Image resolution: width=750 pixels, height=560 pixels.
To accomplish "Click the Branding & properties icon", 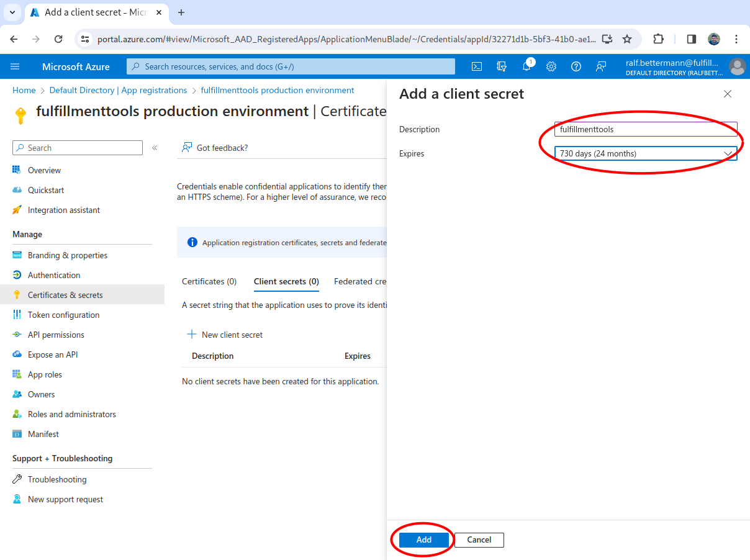I will [x=17, y=255].
